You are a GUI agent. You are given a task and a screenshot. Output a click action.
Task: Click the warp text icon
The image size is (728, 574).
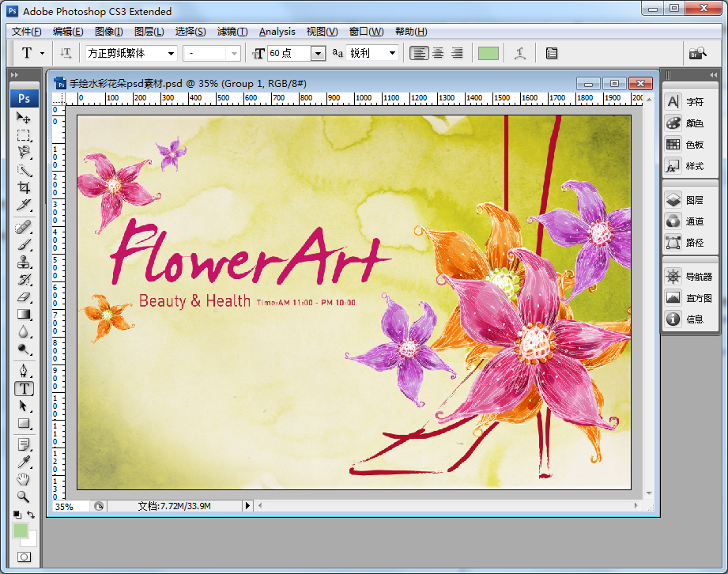pyautogui.click(x=519, y=53)
